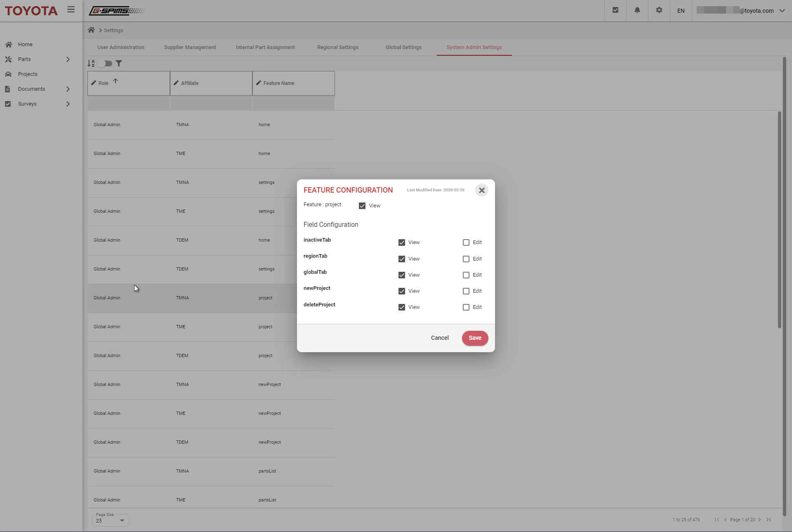Save the feature configuration

[x=475, y=338]
